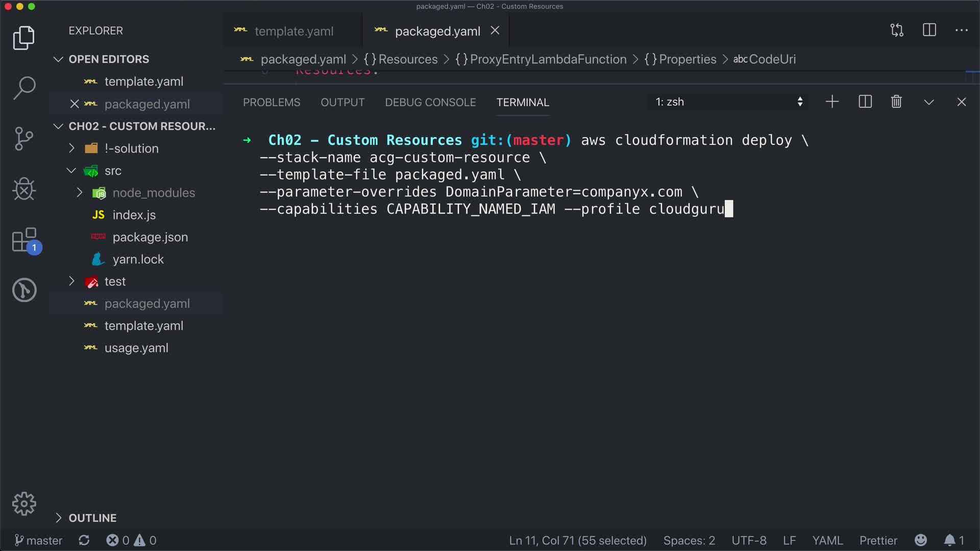Open the Extensions view with badge
980x551 pixels.
pos(24,240)
